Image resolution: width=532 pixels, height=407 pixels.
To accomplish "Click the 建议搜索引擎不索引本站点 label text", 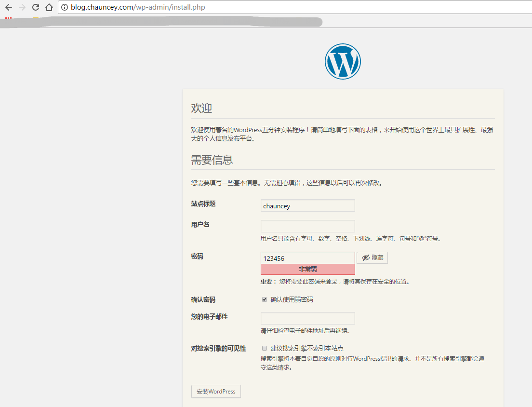I will 307,348.
